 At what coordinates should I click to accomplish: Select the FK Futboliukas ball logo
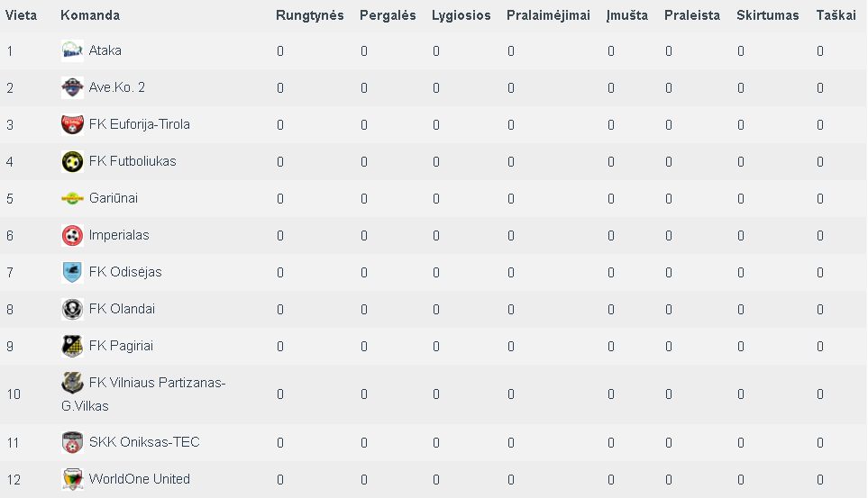72,161
